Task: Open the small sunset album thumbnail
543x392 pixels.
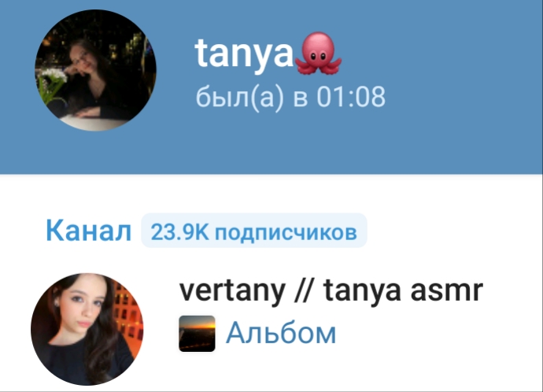Action: tap(197, 334)
